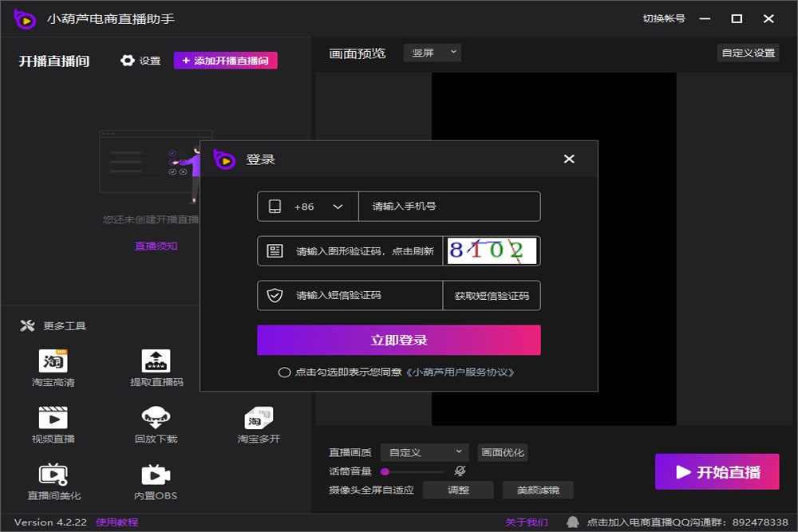The image size is (798, 532).
Task: Open the 直播画质 自定义 dropdown
Action: tap(425, 452)
